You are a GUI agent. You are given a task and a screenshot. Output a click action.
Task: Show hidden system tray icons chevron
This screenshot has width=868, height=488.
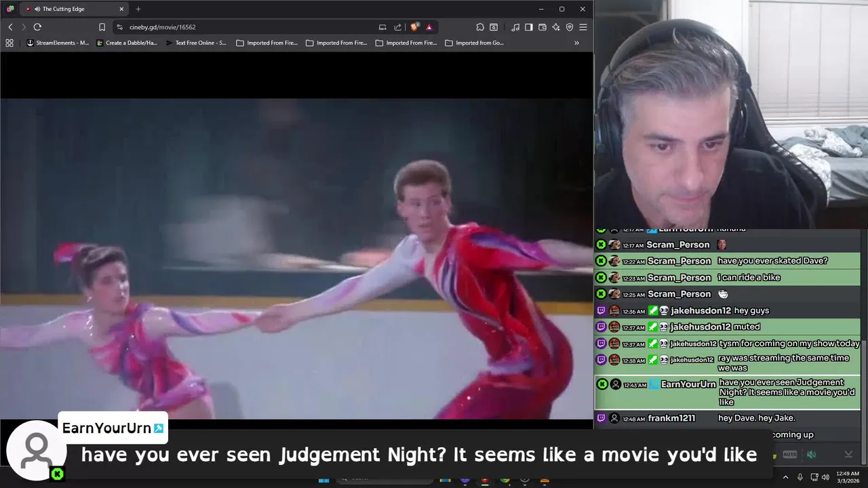[x=787, y=477]
